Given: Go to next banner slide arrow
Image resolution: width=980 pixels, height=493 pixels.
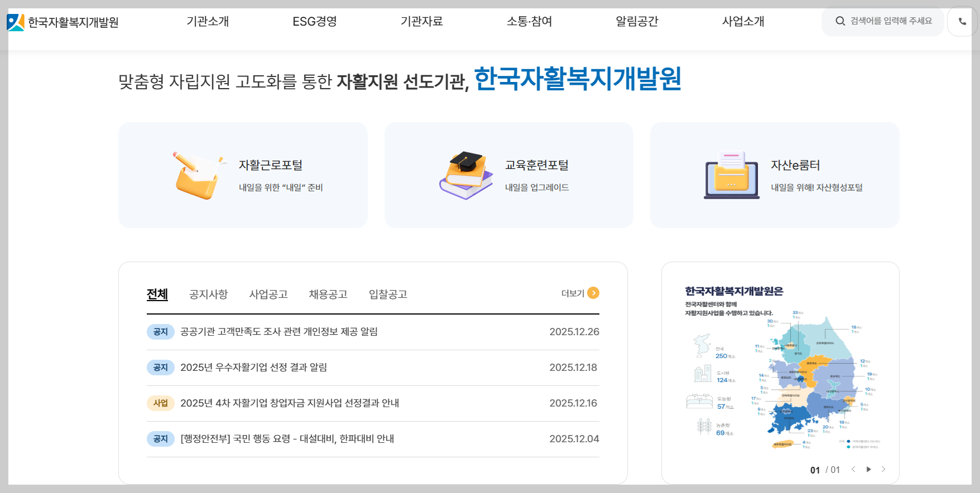Looking at the screenshot, I should [883, 469].
